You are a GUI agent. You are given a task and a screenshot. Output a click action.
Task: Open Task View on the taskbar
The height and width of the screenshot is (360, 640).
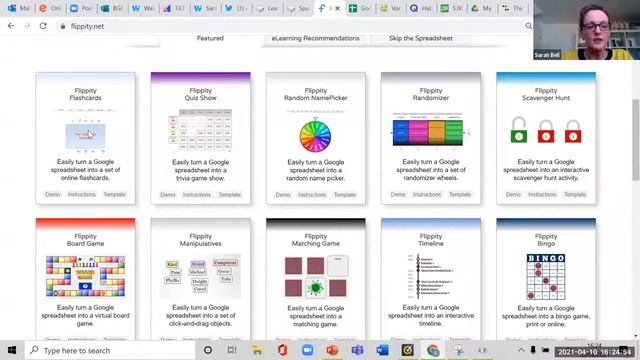point(232,350)
